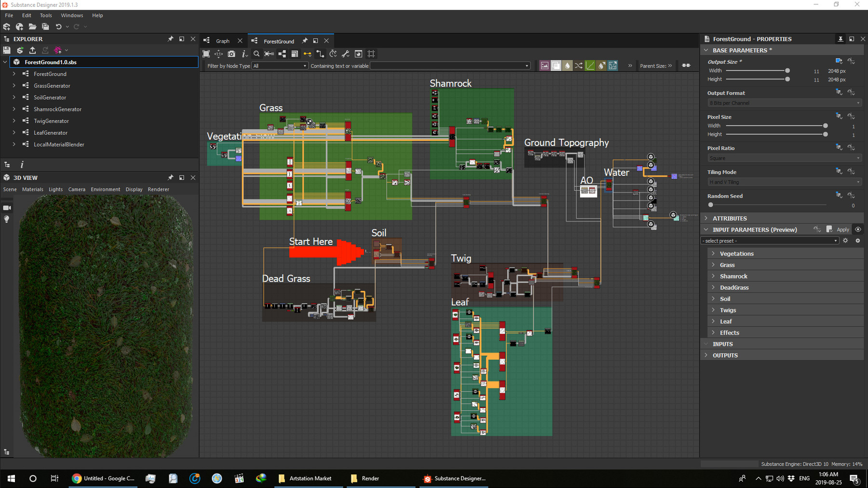This screenshot has width=868, height=488.
Task: Open the Filter by Node Type dropdown
Action: click(280, 66)
